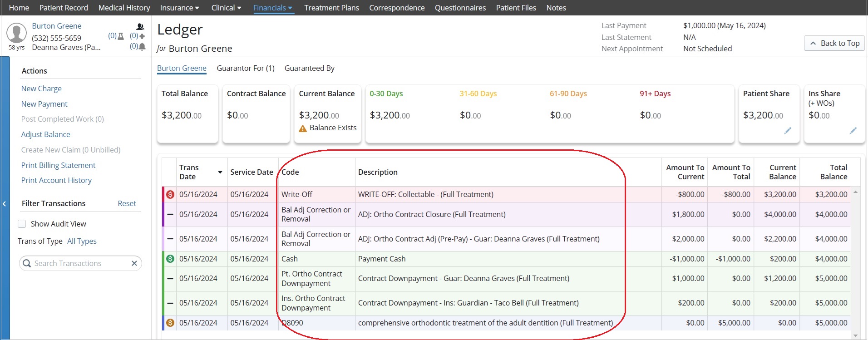
Task: Click the 'Not Scheduled' next appointment value
Action: click(707, 49)
